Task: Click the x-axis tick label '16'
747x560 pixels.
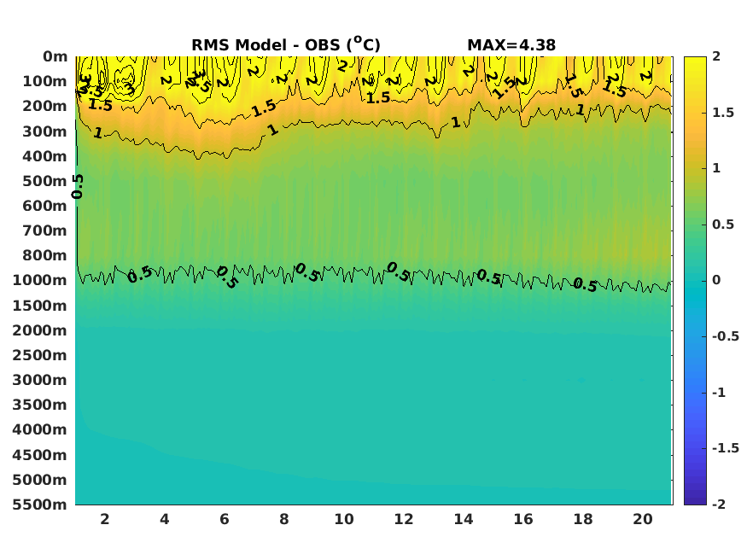Action: (523, 519)
